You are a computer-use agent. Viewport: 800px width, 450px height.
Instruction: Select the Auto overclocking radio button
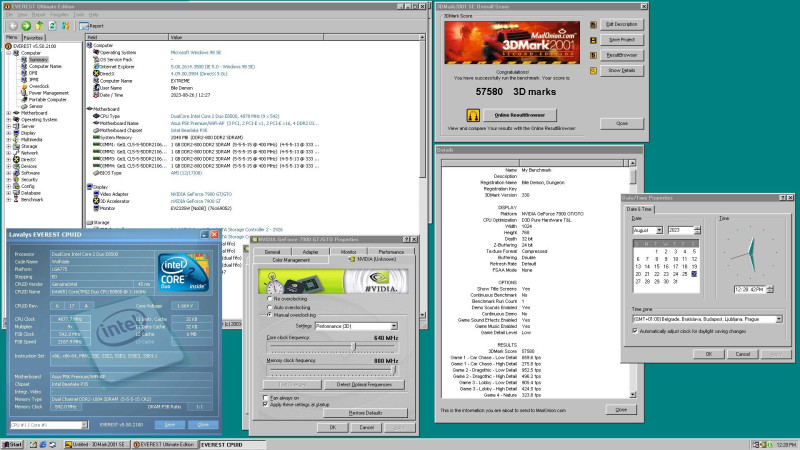point(269,307)
